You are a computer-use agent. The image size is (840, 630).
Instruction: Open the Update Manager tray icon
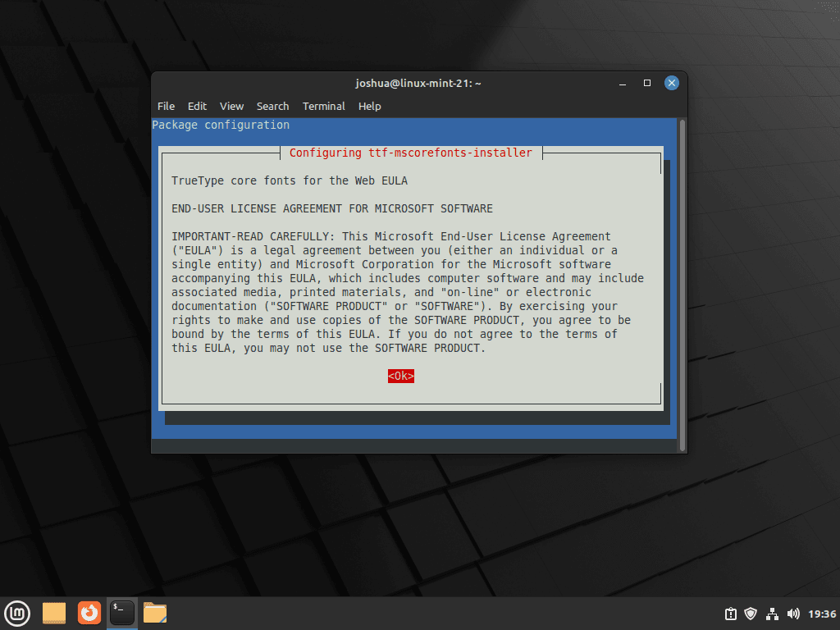click(729, 613)
